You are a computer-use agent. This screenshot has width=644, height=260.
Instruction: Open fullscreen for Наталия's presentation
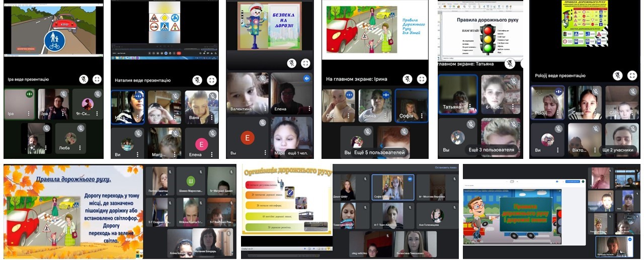pyautogui.click(x=212, y=80)
